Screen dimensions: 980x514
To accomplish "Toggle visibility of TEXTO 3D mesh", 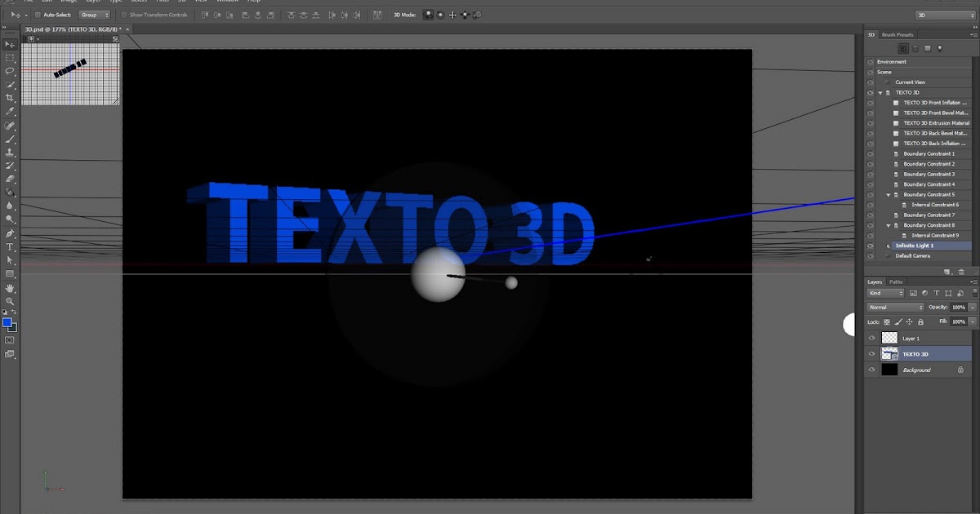I will (871, 92).
